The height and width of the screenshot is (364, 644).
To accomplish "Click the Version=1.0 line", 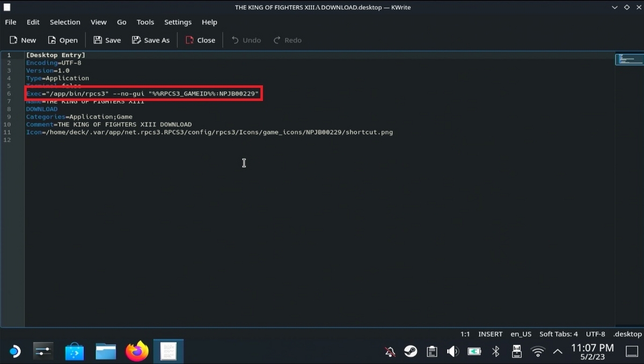I will (x=48, y=70).
